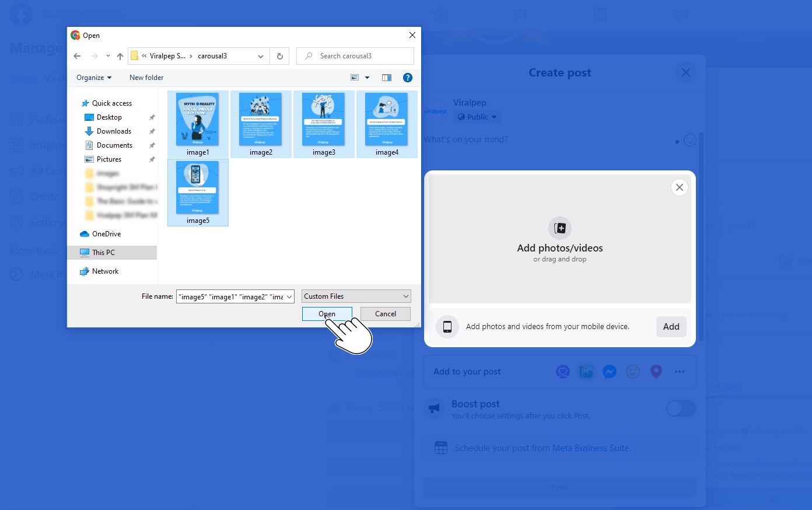Screen dimensions: 812x510
Task: Open the Organize menu
Action: (x=94, y=78)
